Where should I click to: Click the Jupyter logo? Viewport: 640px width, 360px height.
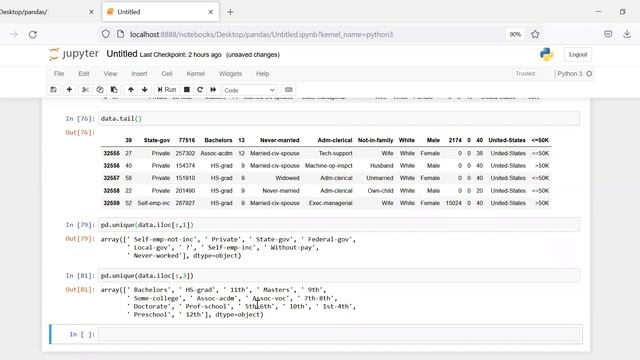74,54
